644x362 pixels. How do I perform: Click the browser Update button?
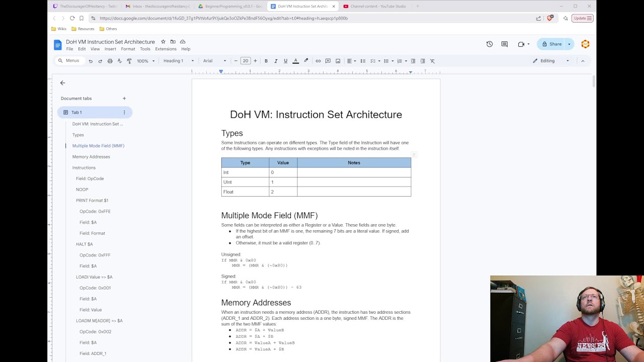(x=583, y=18)
